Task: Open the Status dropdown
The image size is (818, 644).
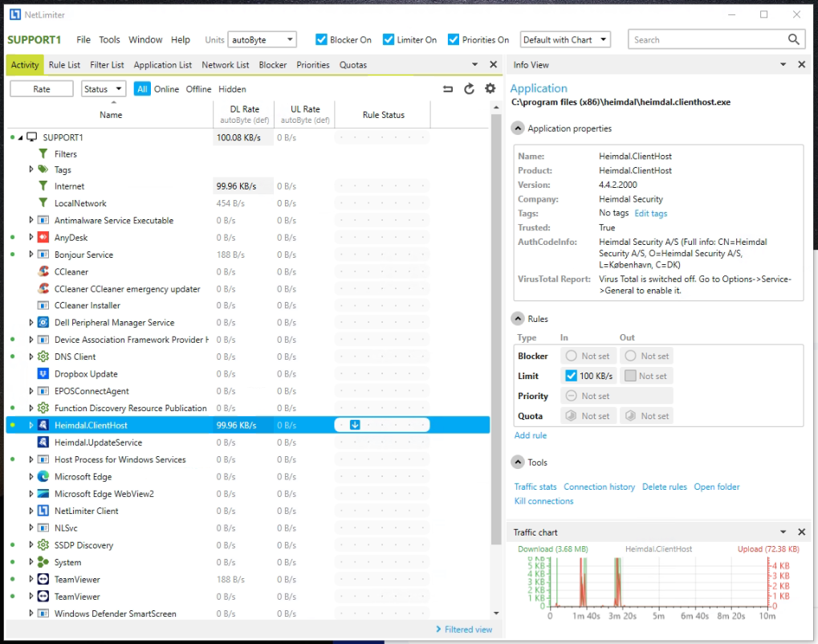Action: (x=104, y=89)
